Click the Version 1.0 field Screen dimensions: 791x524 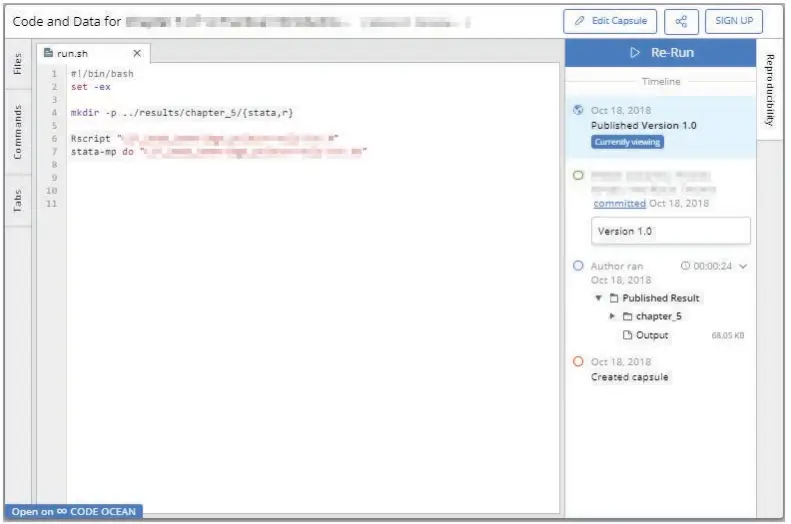[x=670, y=231]
